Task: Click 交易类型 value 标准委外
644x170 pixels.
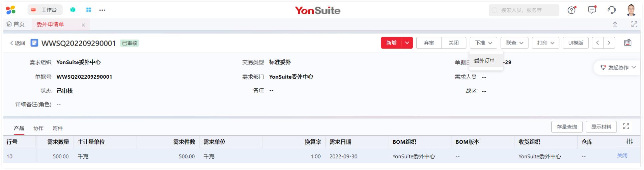Action: tap(280, 62)
